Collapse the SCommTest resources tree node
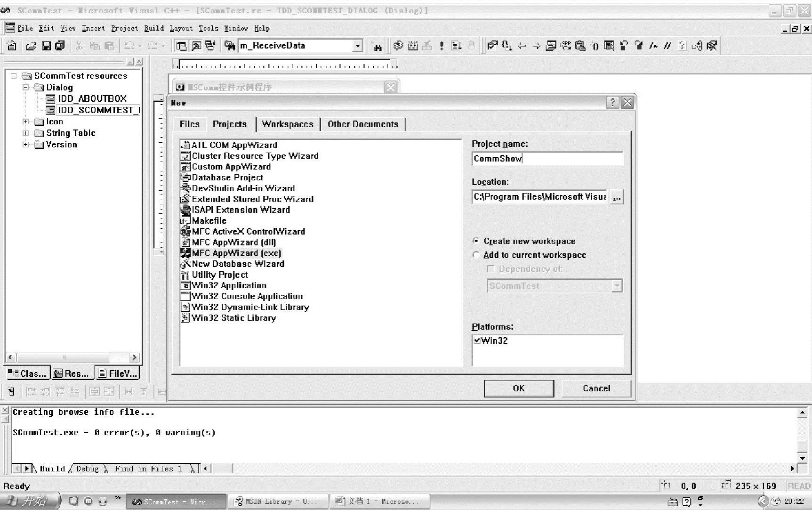This screenshot has width=812, height=510. [14, 76]
